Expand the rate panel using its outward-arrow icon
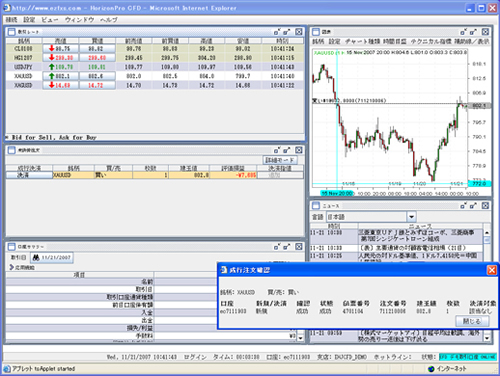Image resolution: width=500 pixels, height=376 pixels. pyautogui.click(x=287, y=32)
